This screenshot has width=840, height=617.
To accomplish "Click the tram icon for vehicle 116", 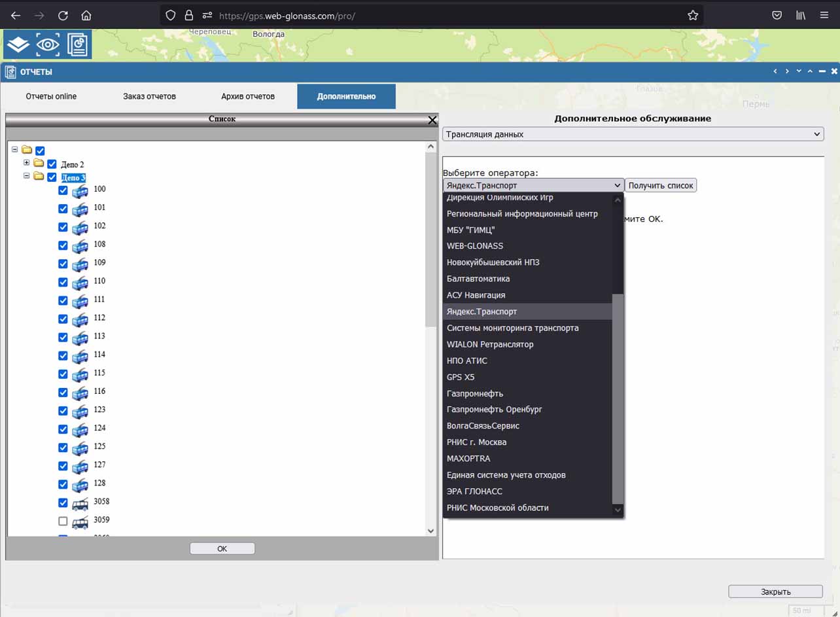I will click(x=80, y=393).
